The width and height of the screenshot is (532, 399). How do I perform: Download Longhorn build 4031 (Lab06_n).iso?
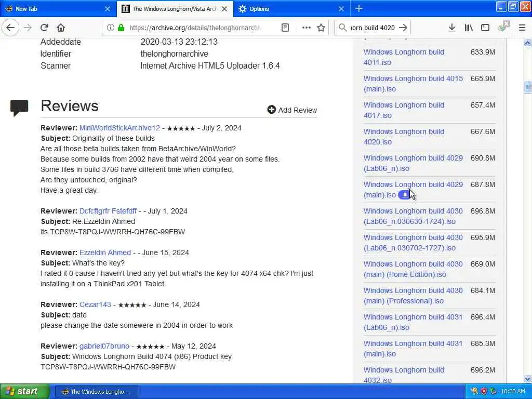tap(413, 322)
